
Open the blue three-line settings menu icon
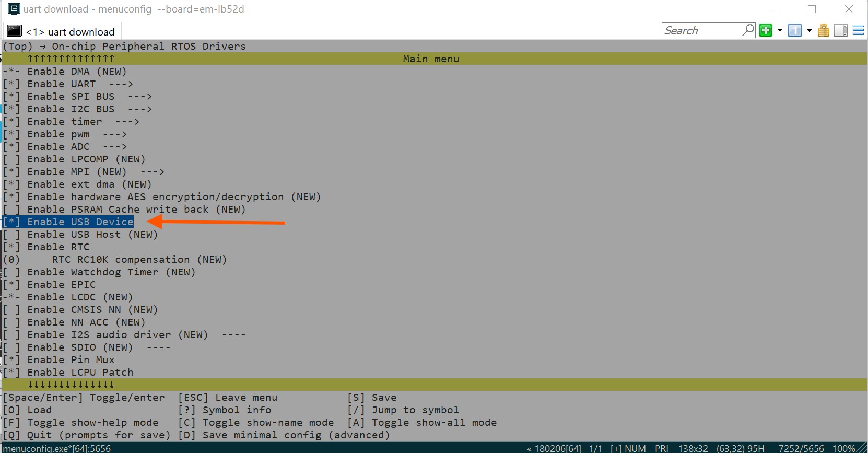(859, 31)
